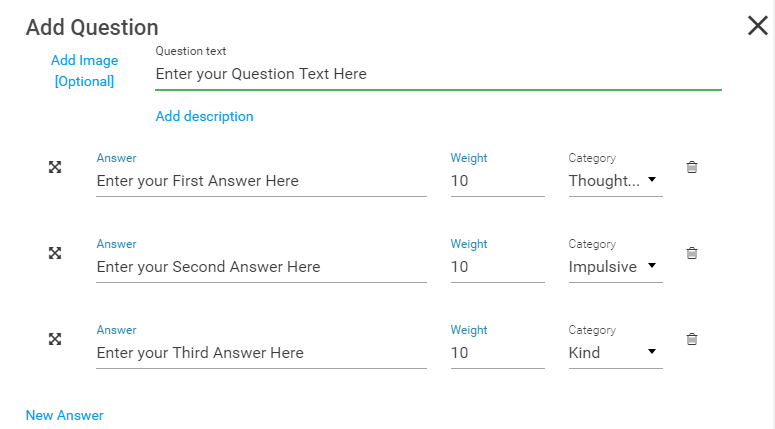Click the second answer's Weight field
Viewport: 775px width, 429px height.
(498, 267)
